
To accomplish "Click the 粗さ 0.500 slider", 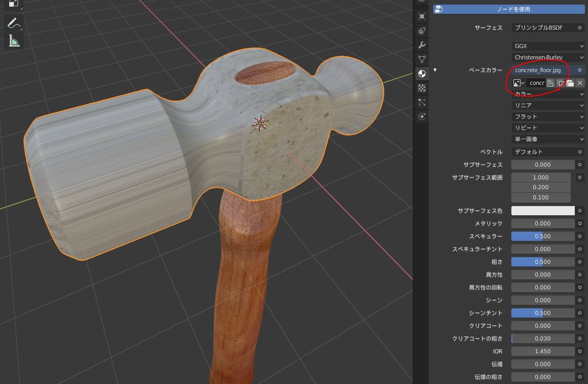I will click(543, 262).
